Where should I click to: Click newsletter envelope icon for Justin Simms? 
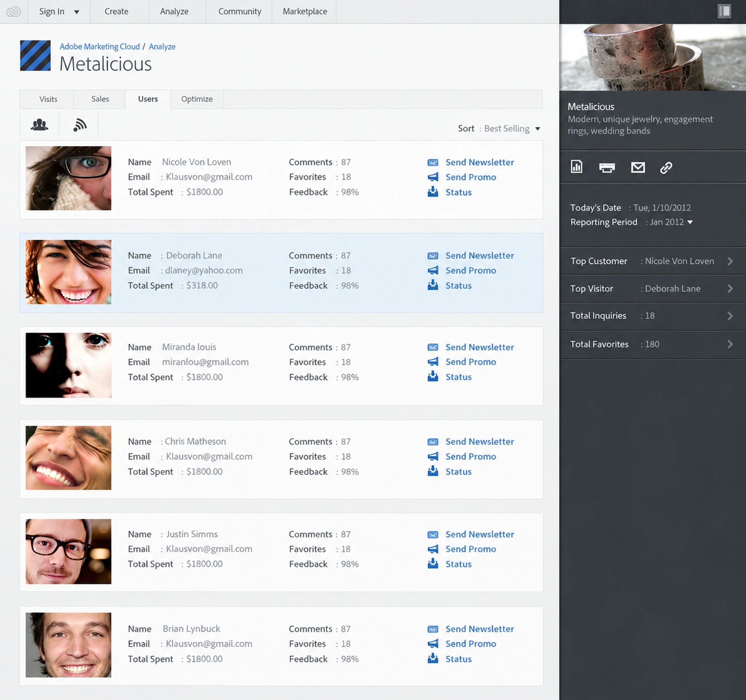point(432,534)
